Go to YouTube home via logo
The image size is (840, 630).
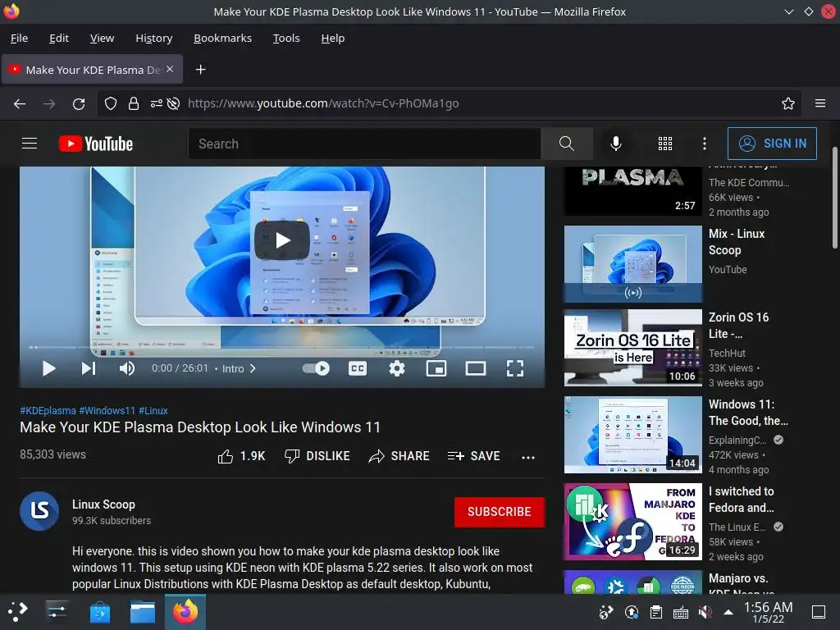click(x=96, y=144)
